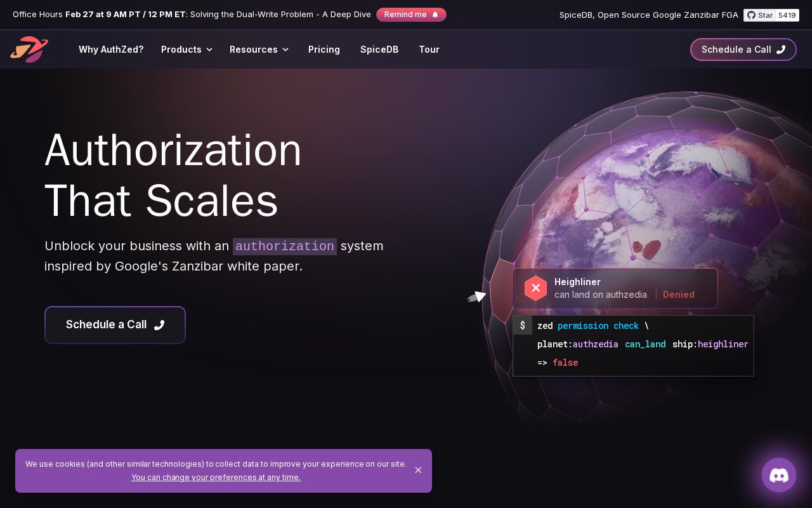Click the hero Schedule a Call button
812x508 pixels.
point(115,325)
